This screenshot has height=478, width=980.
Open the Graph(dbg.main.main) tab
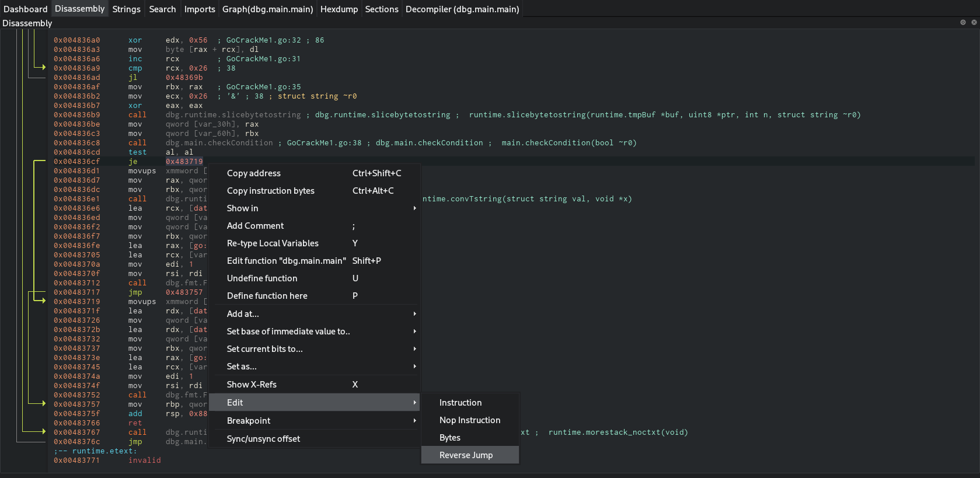point(267,9)
